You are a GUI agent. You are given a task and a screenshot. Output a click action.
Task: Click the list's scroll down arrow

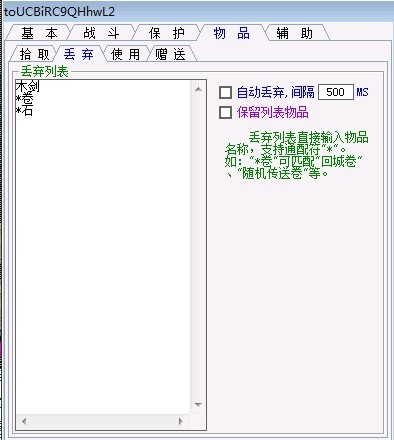pos(198,405)
